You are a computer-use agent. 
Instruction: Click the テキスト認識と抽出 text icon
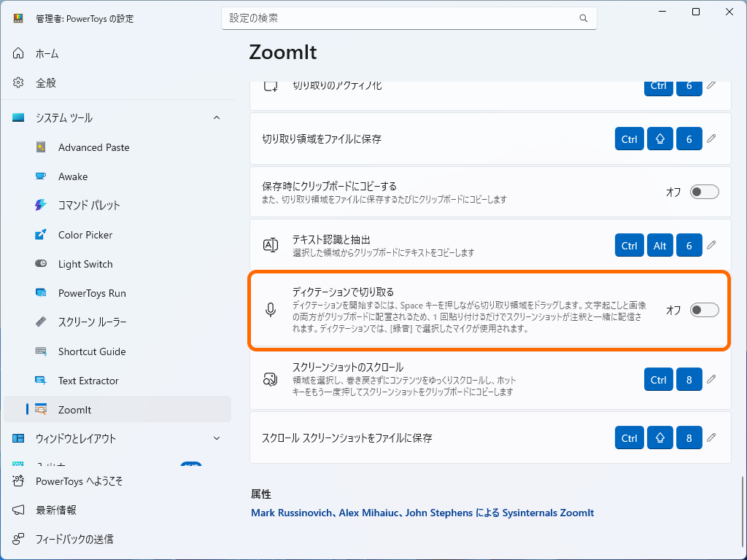click(x=271, y=245)
